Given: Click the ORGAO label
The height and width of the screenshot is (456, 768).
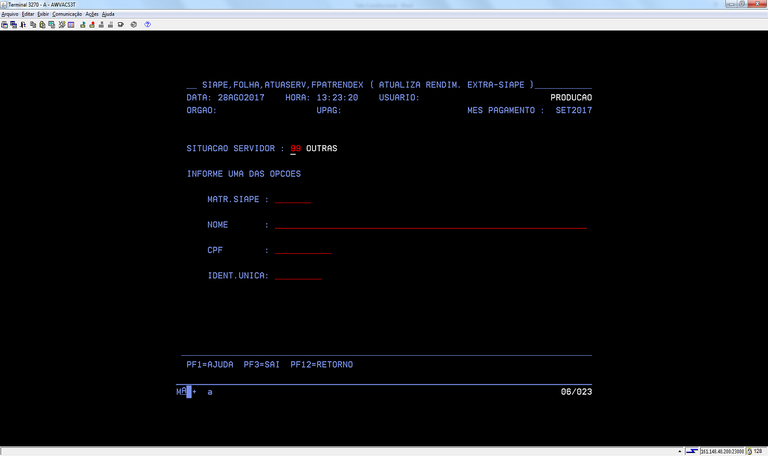Looking at the screenshot, I should coord(201,110).
